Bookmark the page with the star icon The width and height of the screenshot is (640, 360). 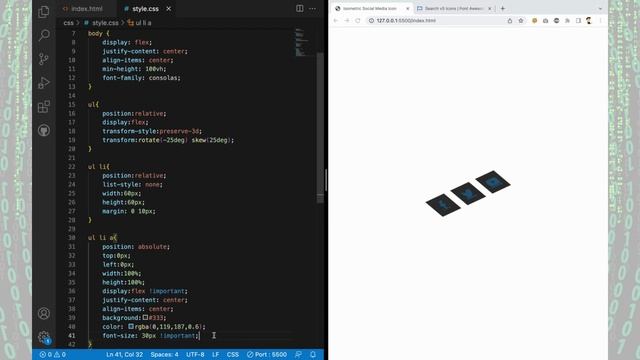(521, 20)
